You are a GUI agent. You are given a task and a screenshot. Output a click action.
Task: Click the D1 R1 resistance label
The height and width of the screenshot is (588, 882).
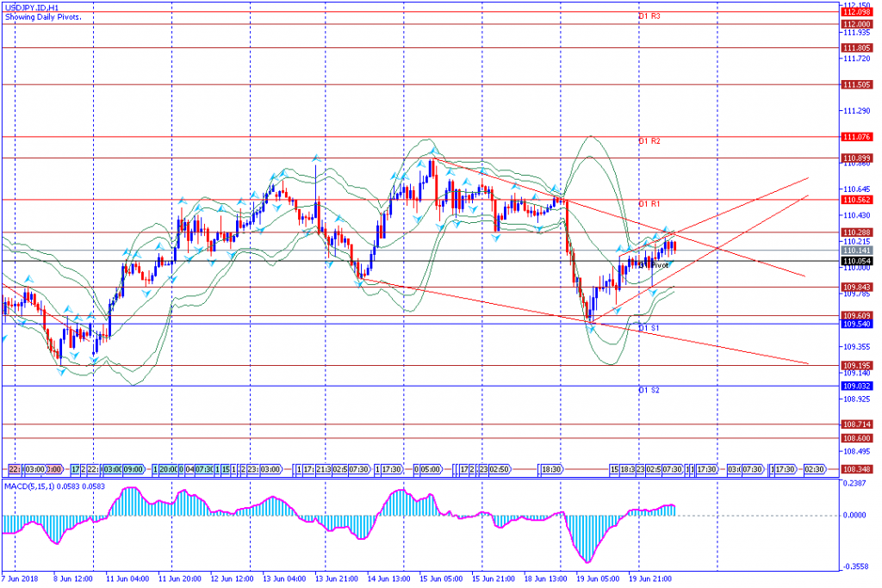(x=649, y=204)
